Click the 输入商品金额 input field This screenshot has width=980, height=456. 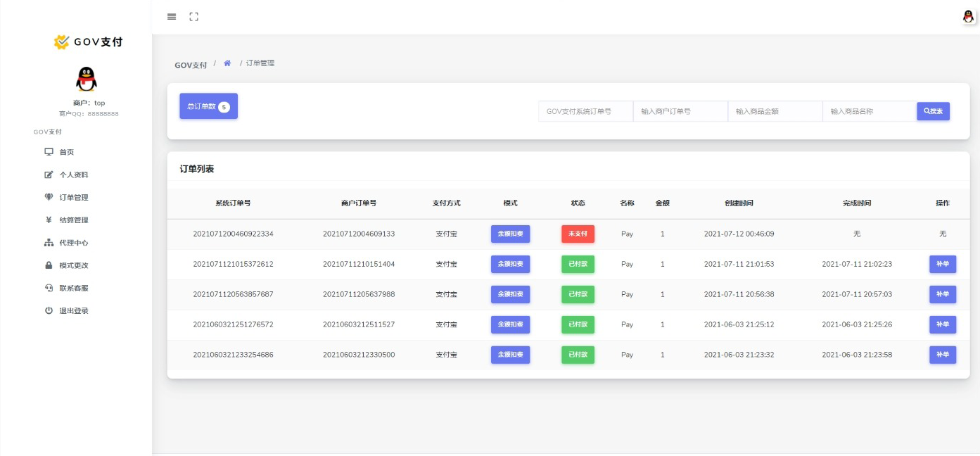coord(775,111)
